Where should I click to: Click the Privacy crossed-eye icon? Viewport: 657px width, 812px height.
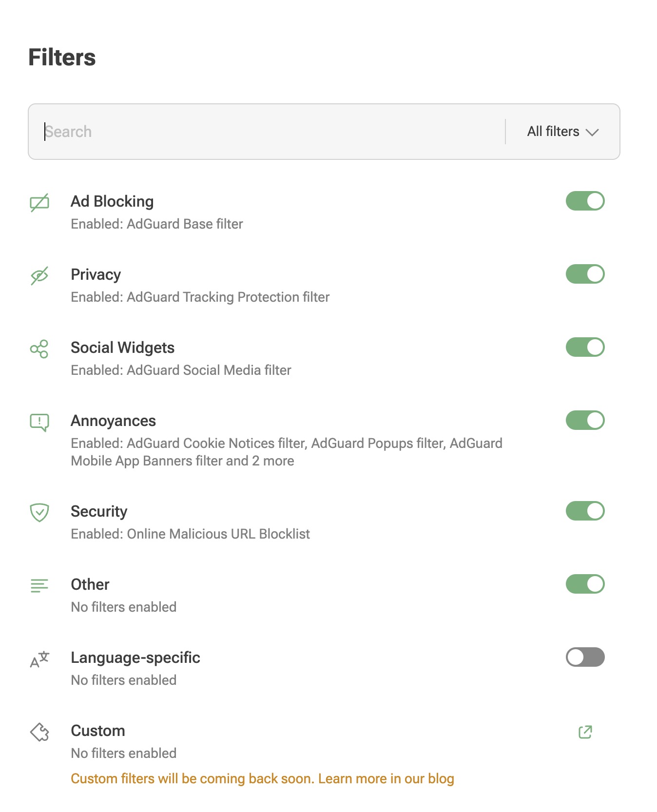click(39, 275)
